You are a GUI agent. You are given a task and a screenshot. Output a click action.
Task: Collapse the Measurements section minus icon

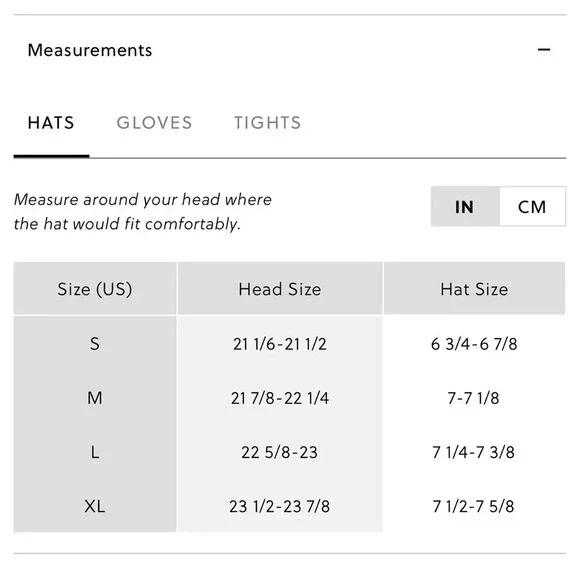point(544,50)
